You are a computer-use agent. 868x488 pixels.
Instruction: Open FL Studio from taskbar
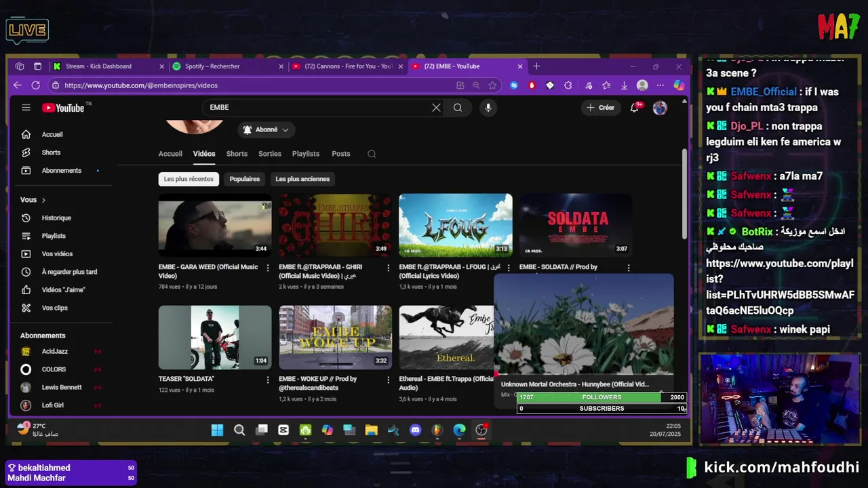pyautogui.click(x=437, y=430)
